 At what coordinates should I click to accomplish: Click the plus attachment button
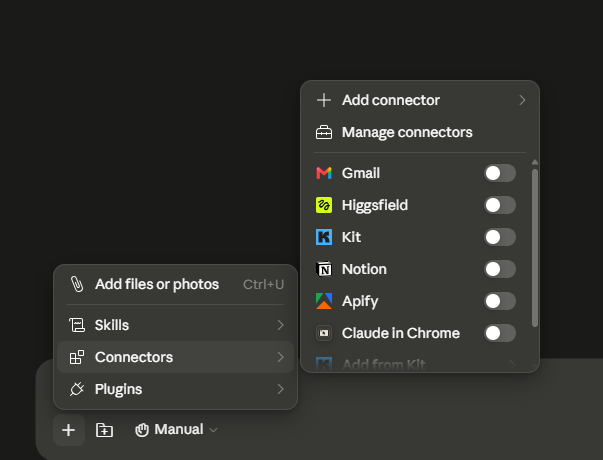coord(69,430)
